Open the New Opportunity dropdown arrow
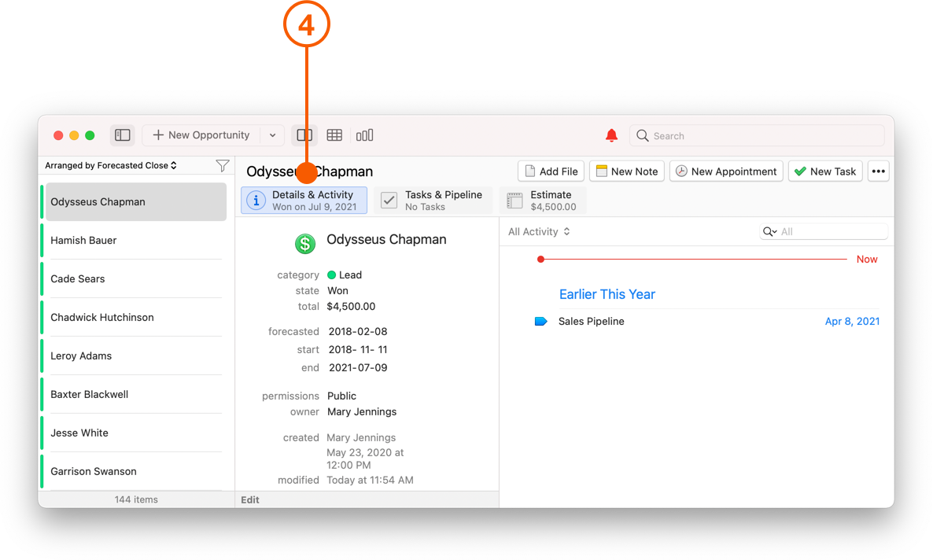The image size is (933, 560). point(272,135)
